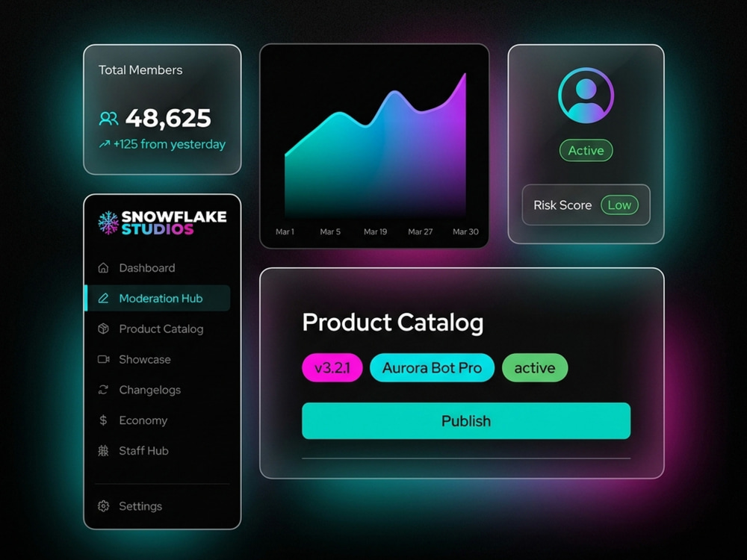The height and width of the screenshot is (560, 747).
Task: Click the v3.2.1 version tag
Action: [332, 367]
